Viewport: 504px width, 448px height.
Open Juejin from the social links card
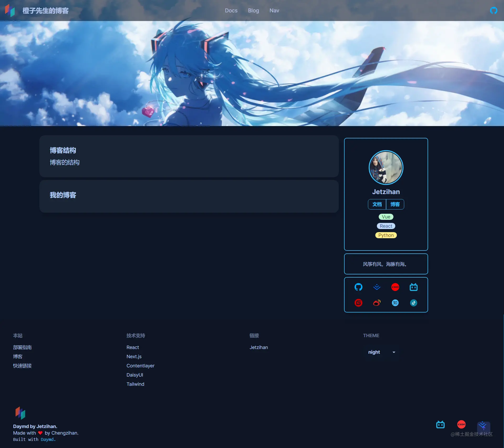(x=377, y=287)
